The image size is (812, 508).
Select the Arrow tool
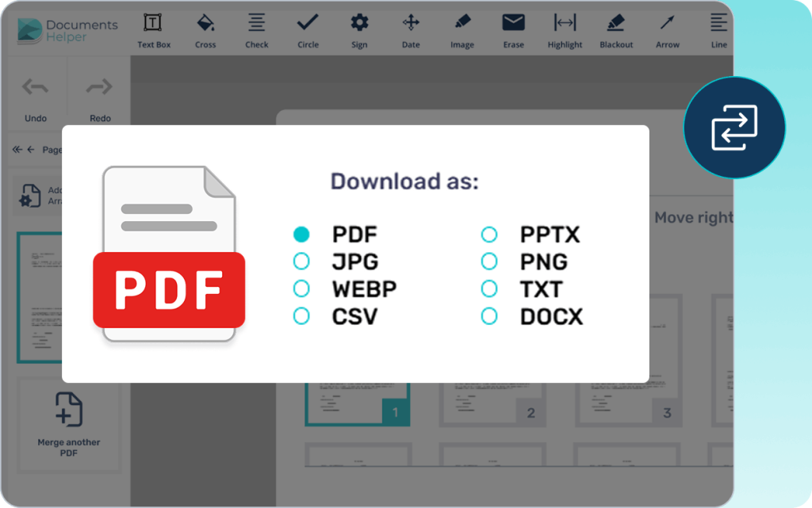pos(668,29)
